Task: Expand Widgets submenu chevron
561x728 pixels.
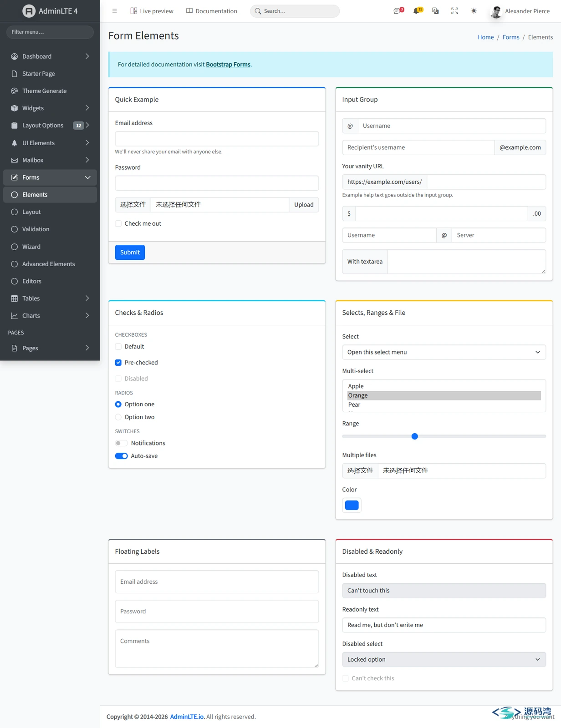Action: tap(87, 108)
